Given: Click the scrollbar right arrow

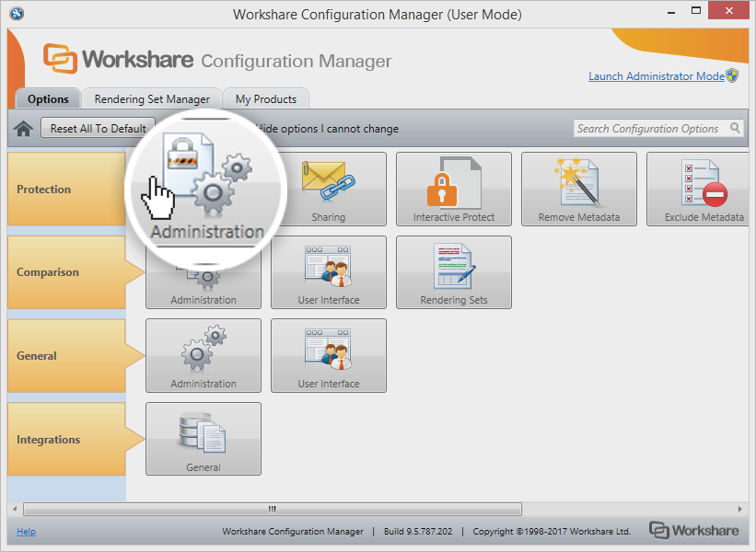Looking at the screenshot, I should click(740, 509).
